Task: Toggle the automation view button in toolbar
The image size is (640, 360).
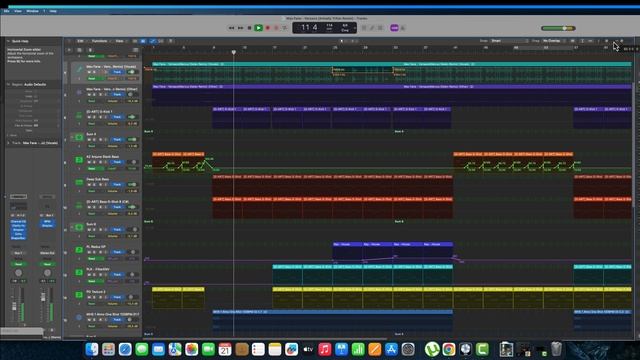Action: (152, 41)
